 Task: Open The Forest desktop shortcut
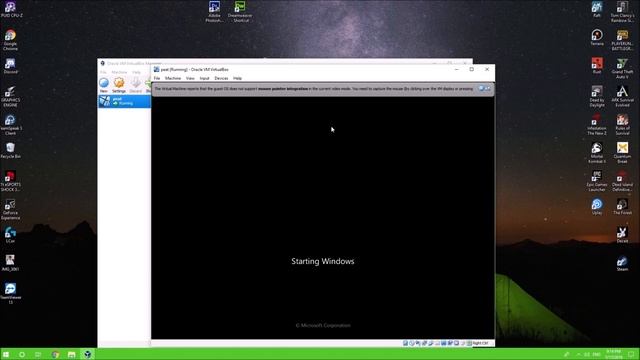tap(622, 207)
